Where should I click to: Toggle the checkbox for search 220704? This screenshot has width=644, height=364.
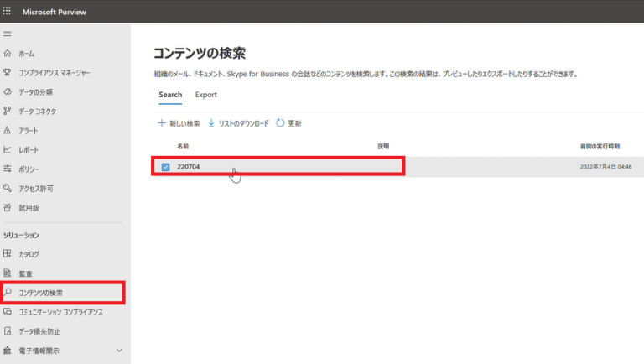[x=165, y=167]
